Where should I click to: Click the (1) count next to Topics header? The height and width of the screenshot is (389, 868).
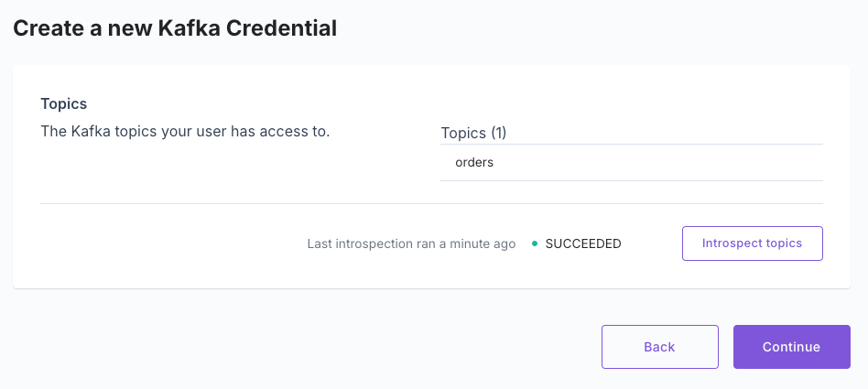point(498,133)
